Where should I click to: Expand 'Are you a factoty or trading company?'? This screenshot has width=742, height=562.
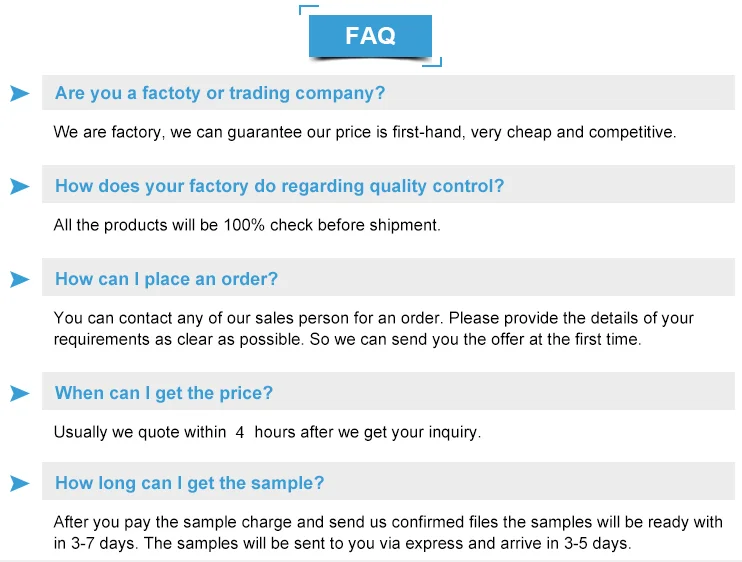pos(220,94)
